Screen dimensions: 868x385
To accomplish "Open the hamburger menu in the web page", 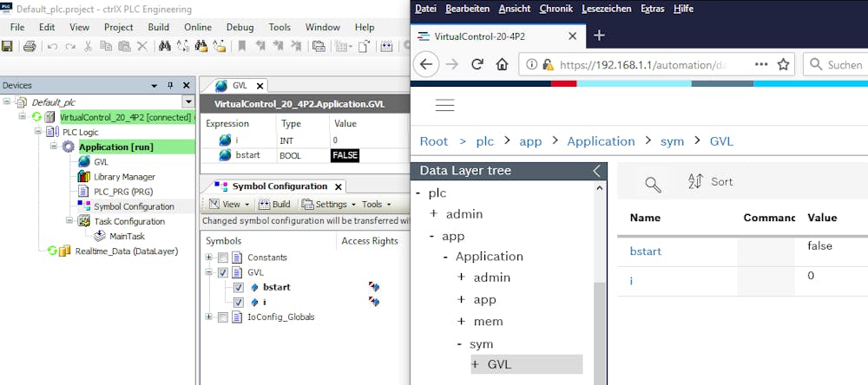I will (x=444, y=105).
